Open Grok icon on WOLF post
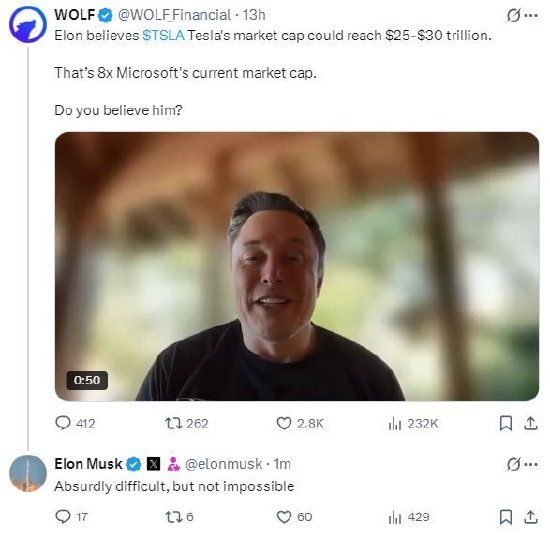Viewport: 550px width, 536px height. 513,15
